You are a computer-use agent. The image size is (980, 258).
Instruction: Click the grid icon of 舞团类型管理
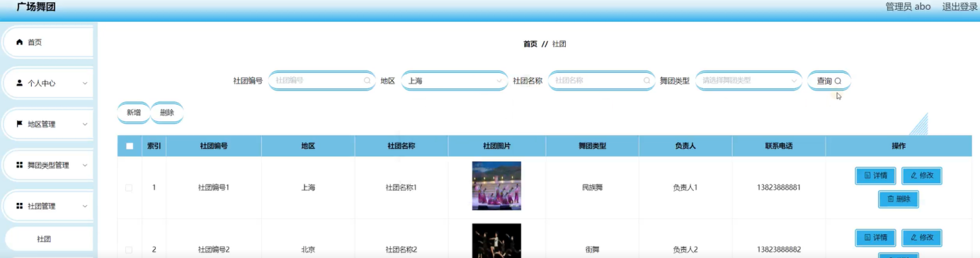pos(20,165)
